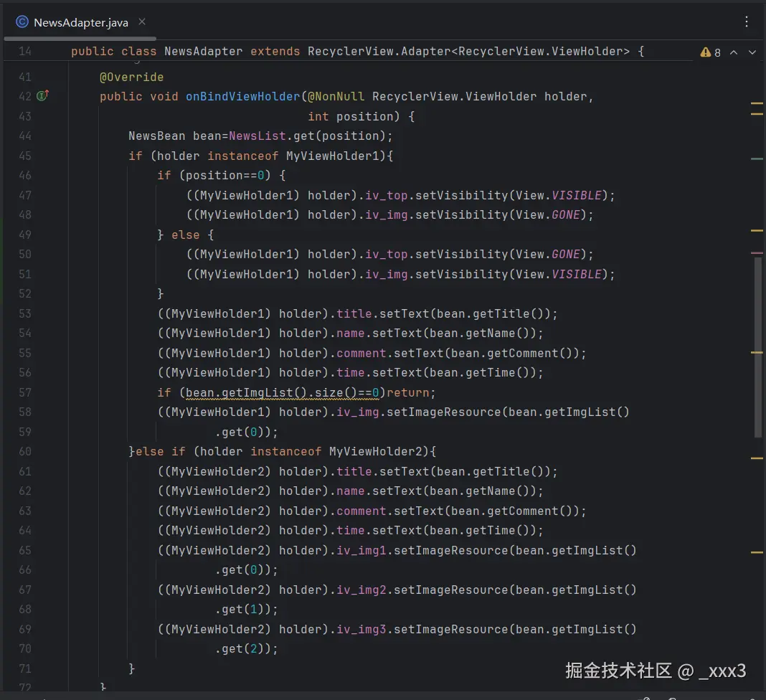The height and width of the screenshot is (700, 766).
Task: Click View.VISIBLE constant on line 47
Action: pos(559,195)
